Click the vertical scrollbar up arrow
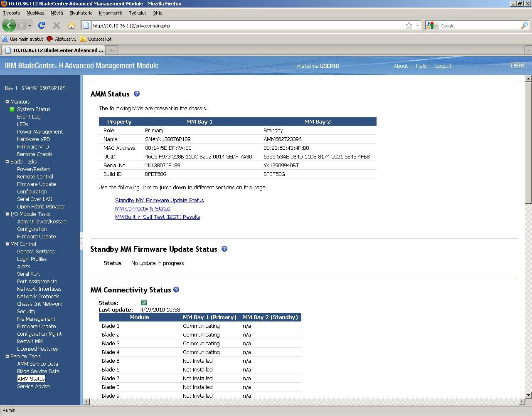 [x=528, y=79]
